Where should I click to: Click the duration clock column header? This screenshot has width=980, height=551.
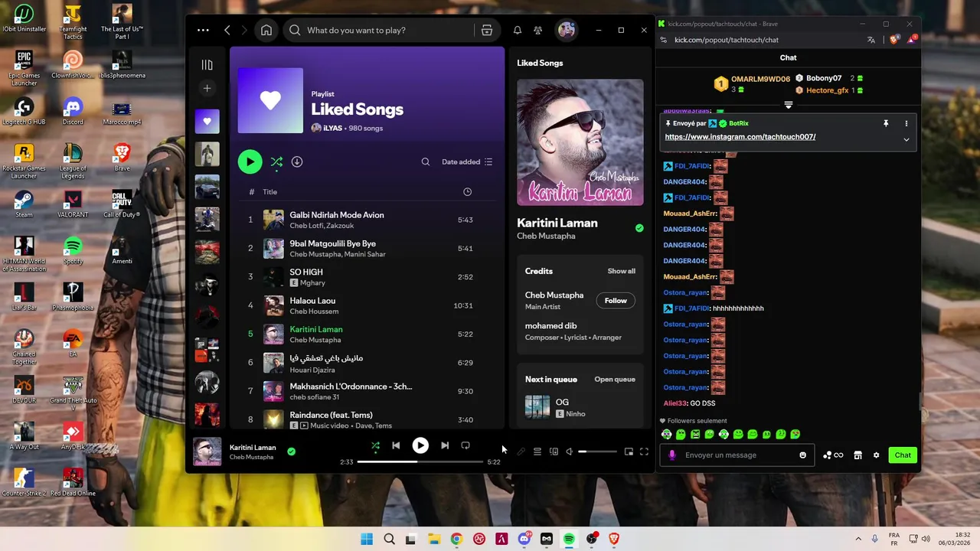coord(467,192)
